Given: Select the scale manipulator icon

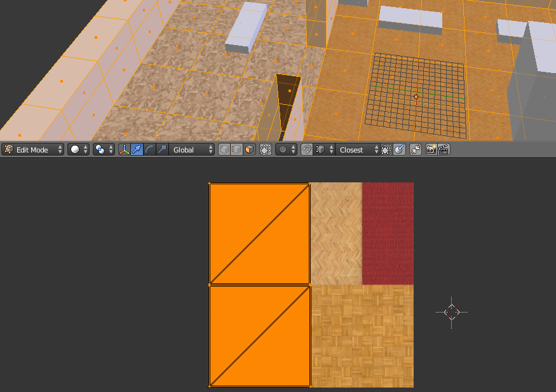Looking at the screenshot, I should (x=162, y=150).
